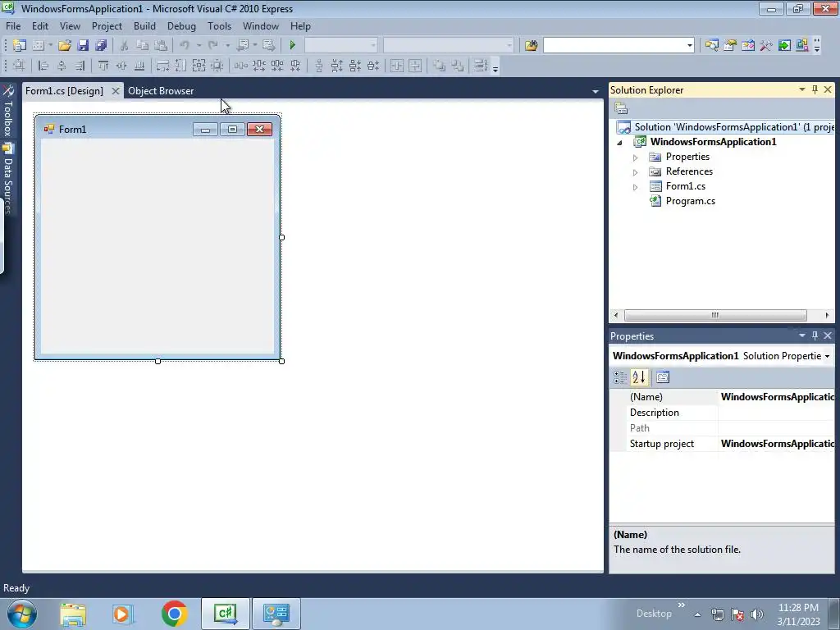
Task: Open Solution Explorer from the toolbar icon
Action: point(711,46)
